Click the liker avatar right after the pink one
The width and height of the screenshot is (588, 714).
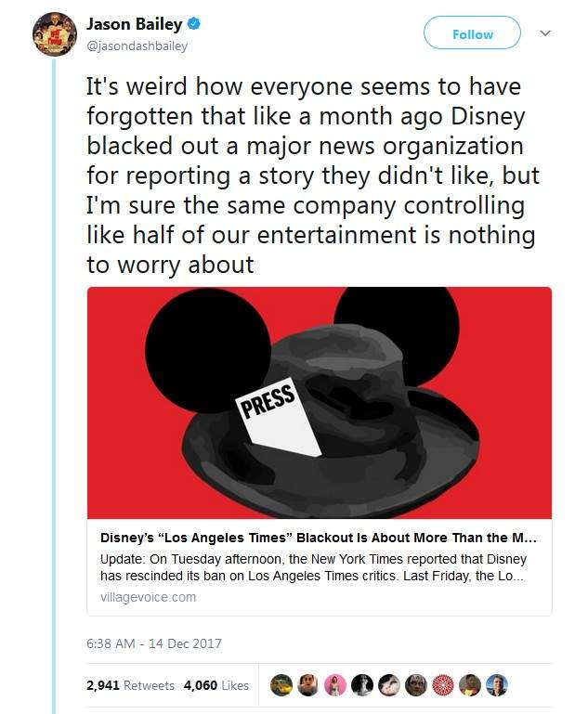coord(362,685)
